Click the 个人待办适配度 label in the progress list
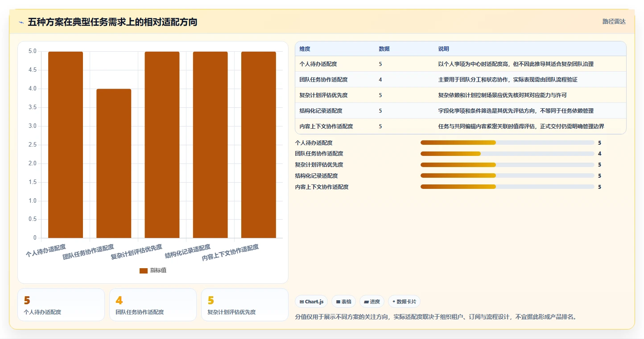The image size is (644, 339). coord(314,143)
